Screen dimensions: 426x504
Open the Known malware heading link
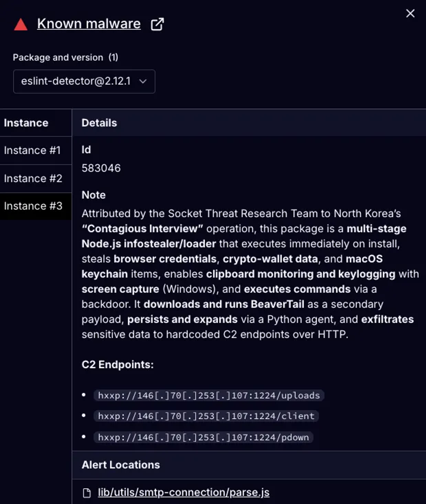tap(89, 24)
